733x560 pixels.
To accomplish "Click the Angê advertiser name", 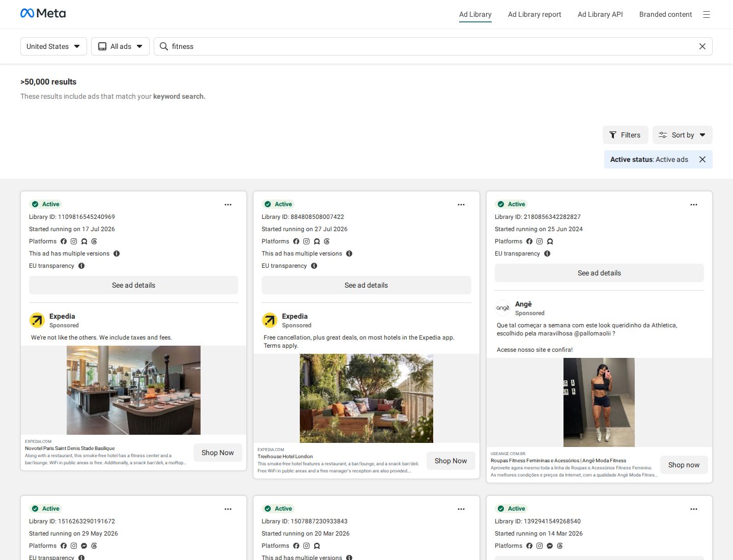I will [x=523, y=304].
